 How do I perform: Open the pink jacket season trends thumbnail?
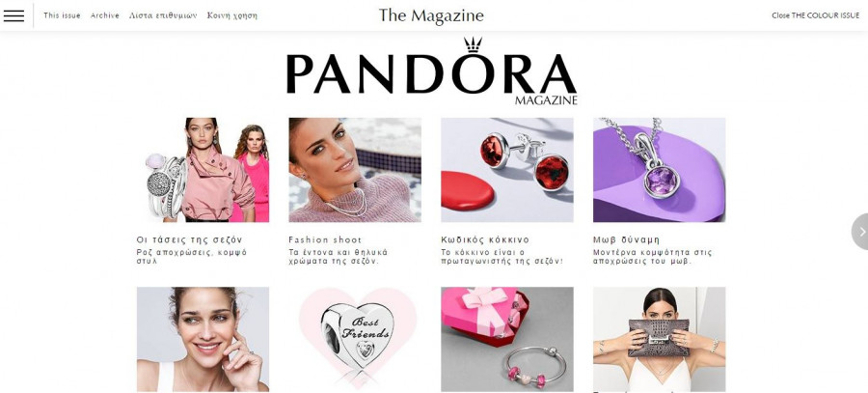tap(203, 170)
